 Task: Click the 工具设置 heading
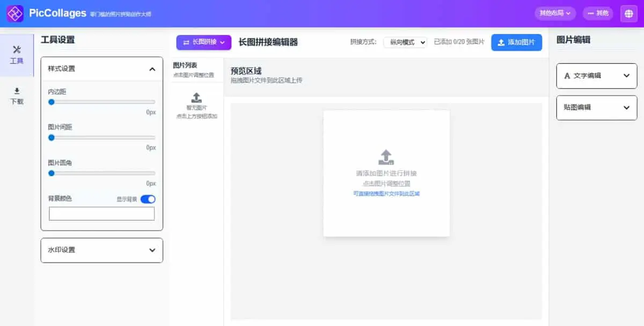pos(58,40)
